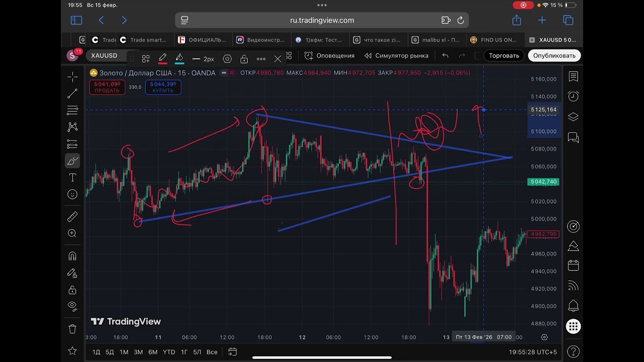Open more options on drawing toolbar

coord(261,59)
